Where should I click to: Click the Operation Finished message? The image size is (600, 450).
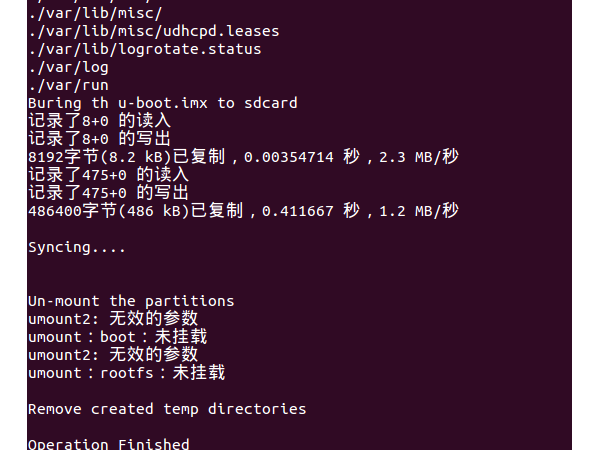pos(108,444)
